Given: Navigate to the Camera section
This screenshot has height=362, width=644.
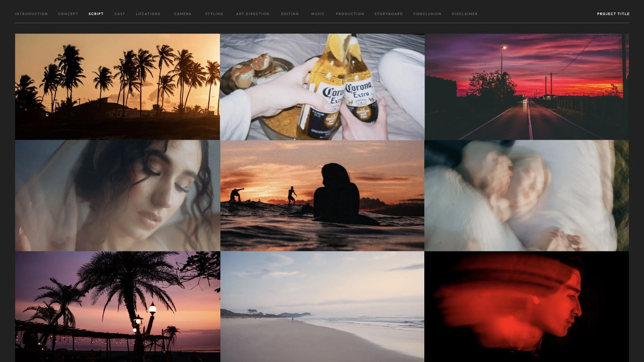Looking at the screenshot, I should [x=183, y=14].
